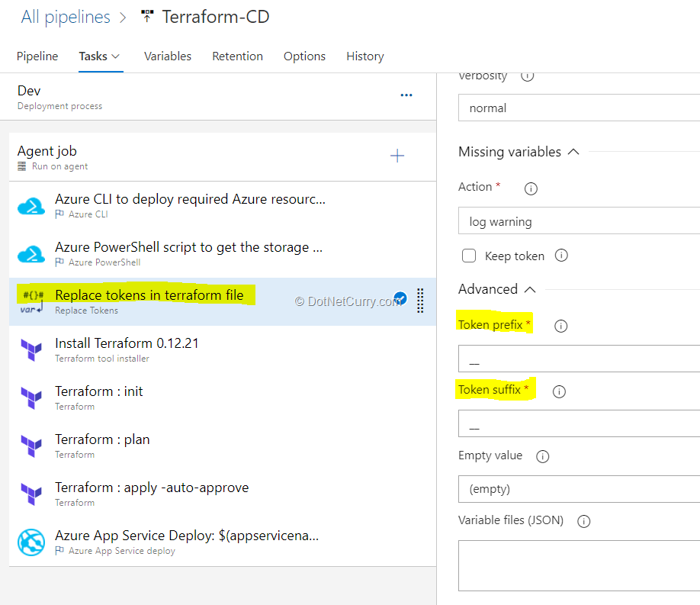
Task: Select the Install Terraform 0.12.21 task
Action: click(x=223, y=350)
